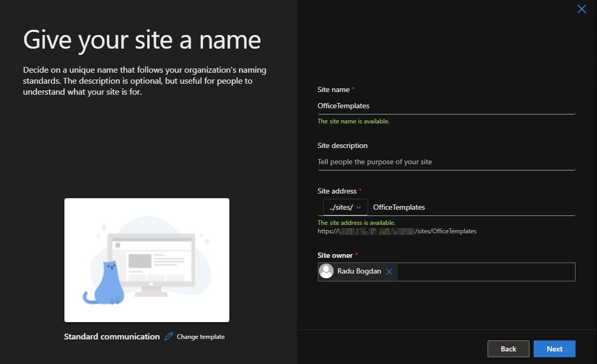Click the Site owner label
The image size is (597, 364).
click(335, 255)
